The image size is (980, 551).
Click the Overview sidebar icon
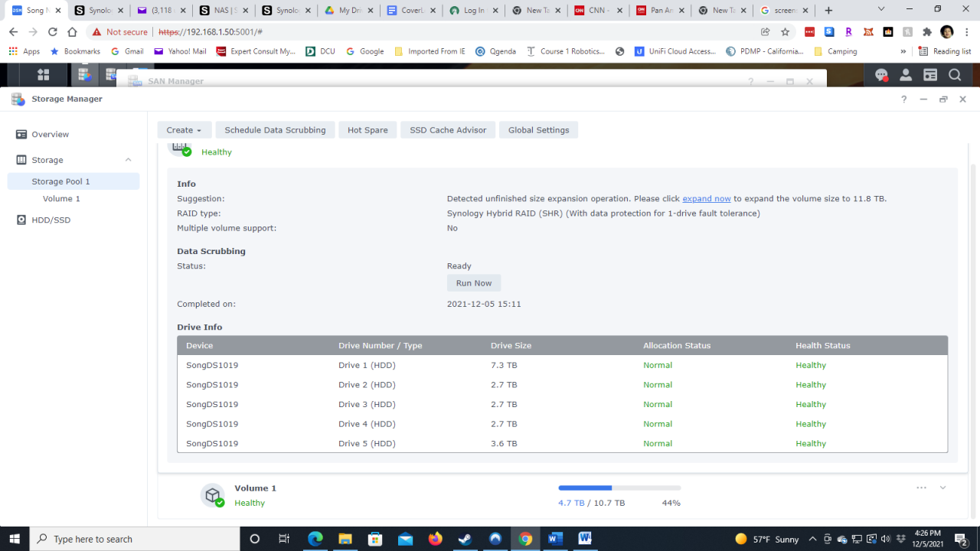point(21,134)
